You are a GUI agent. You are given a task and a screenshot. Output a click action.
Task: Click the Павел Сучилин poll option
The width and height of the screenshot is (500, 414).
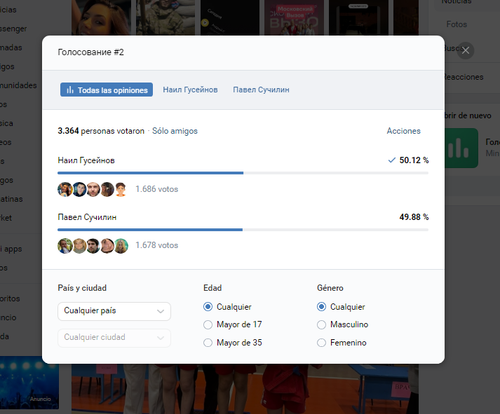(x=87, y=217)
